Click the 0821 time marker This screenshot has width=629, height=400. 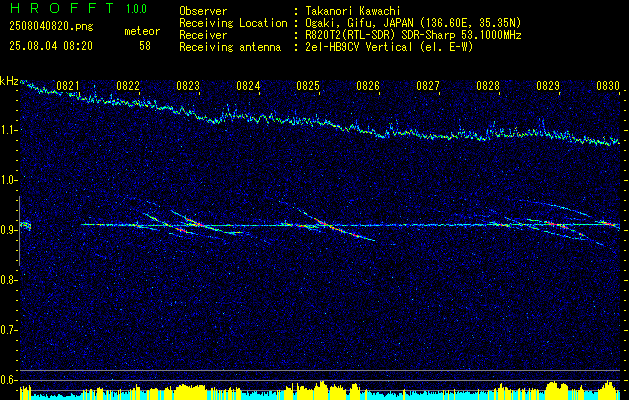click(x=68, y=85)
